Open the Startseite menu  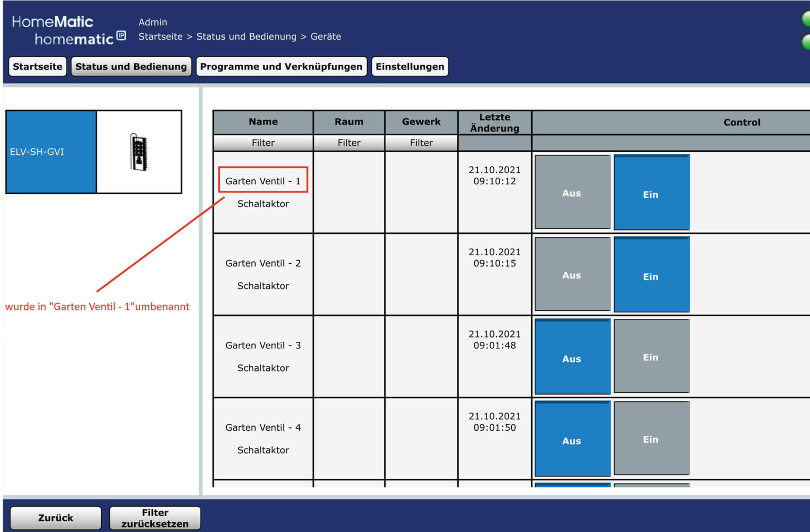(x=37, y=66)
